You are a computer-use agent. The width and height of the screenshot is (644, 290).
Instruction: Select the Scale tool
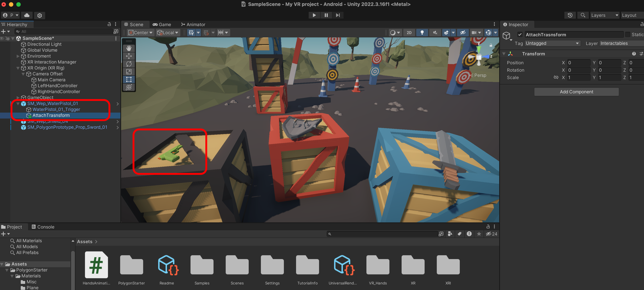click(x=129, y=71)
